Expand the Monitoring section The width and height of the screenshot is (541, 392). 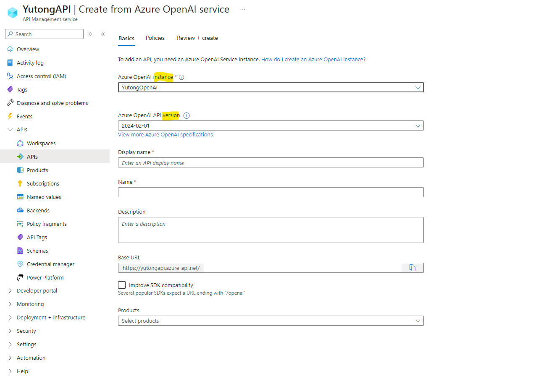[10, 304]
